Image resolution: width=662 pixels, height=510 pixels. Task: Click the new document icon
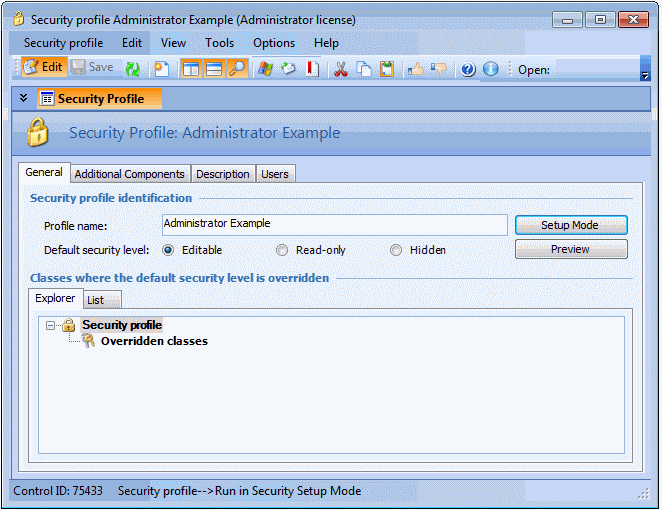coord(161,69)
